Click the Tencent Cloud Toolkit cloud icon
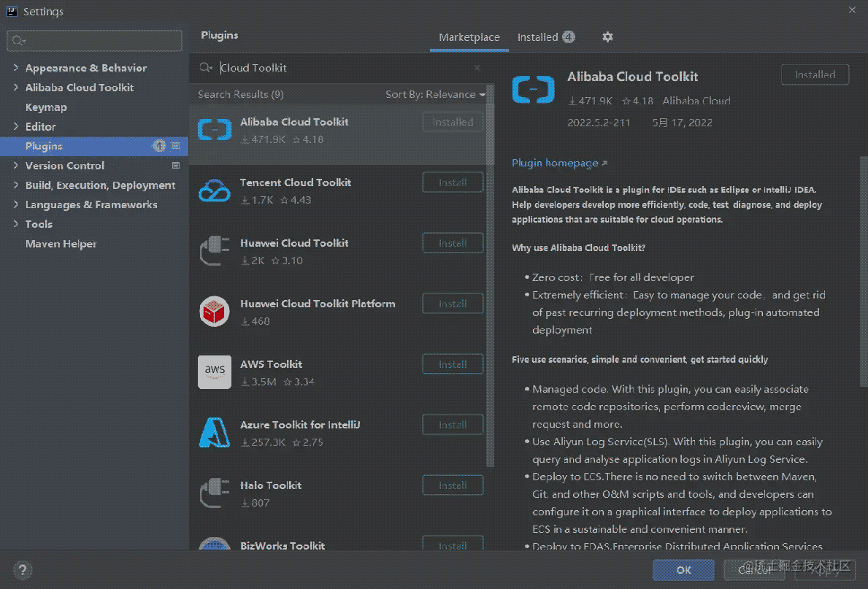The image size is (868, 589). click(x=214, y=190)
